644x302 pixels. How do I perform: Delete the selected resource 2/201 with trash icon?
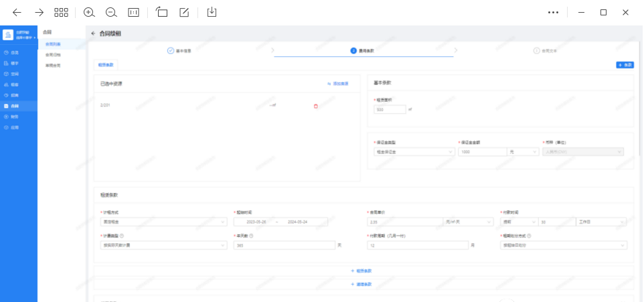[x=316, y=106]
